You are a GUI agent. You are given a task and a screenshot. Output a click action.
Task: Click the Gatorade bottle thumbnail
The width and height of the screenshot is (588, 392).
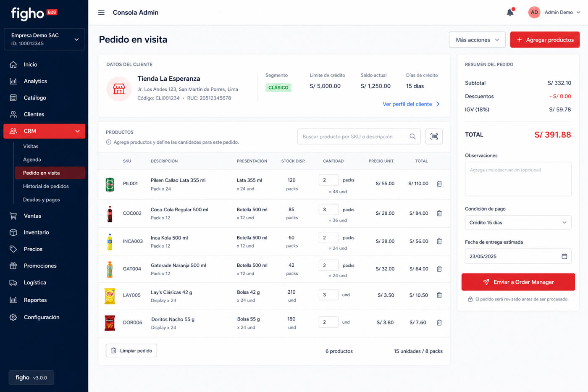click(x=110, y=269)
